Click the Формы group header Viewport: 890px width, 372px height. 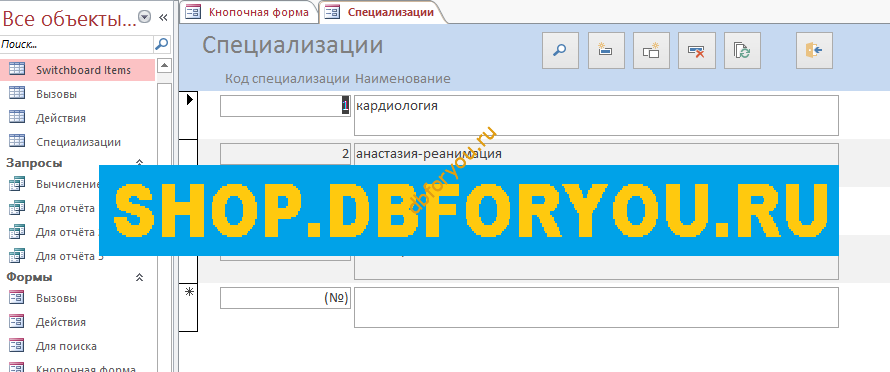coord(29,277)
